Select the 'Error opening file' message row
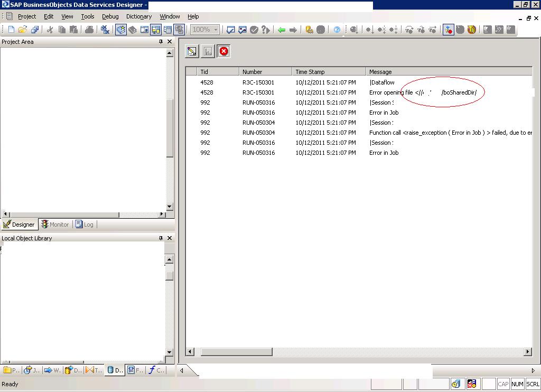Screen dimensions: 541x392 pyautogui.click(x=359, y=92)
